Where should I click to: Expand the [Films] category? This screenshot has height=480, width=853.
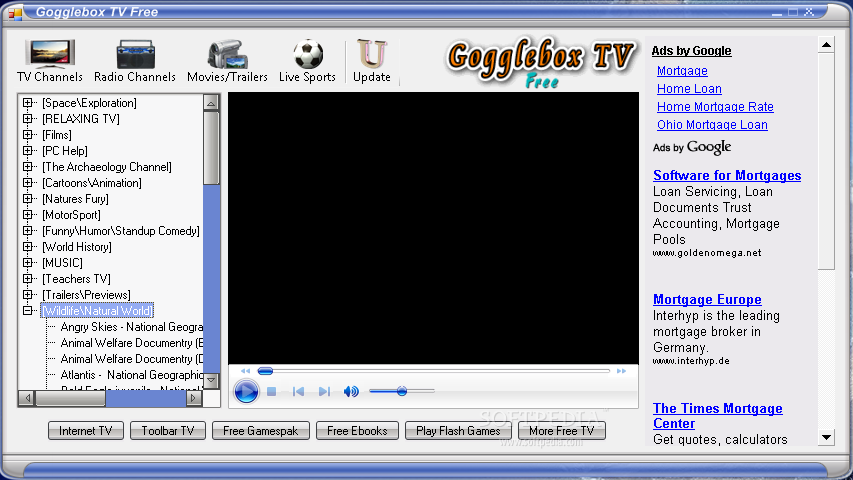27,134
